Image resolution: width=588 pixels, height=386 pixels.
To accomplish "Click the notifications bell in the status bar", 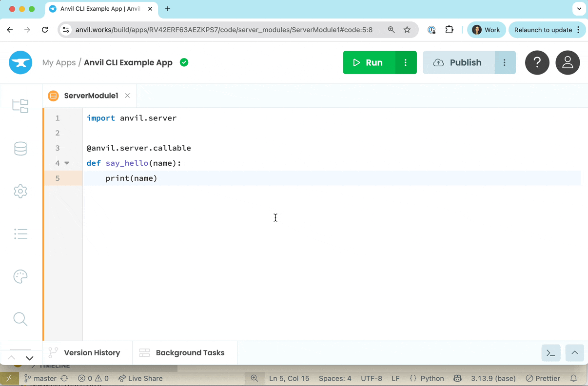I will tap(574, 378).
